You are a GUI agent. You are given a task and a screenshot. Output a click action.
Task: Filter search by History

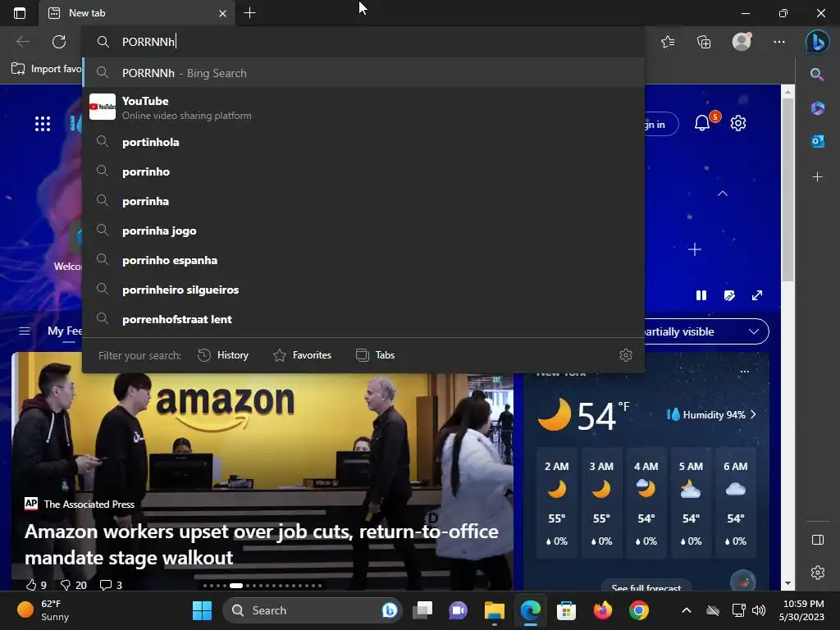pos(223,355)
